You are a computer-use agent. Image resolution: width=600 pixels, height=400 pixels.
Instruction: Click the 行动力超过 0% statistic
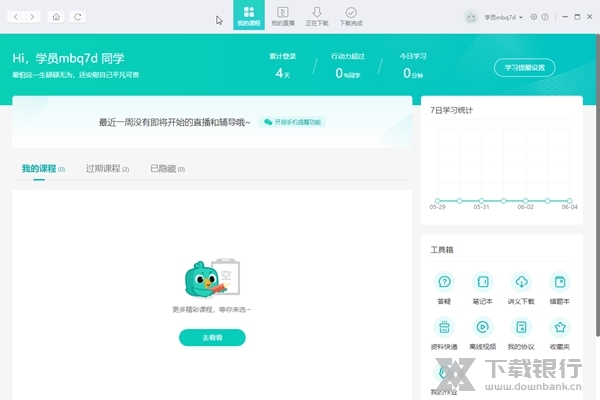(347, 66)
